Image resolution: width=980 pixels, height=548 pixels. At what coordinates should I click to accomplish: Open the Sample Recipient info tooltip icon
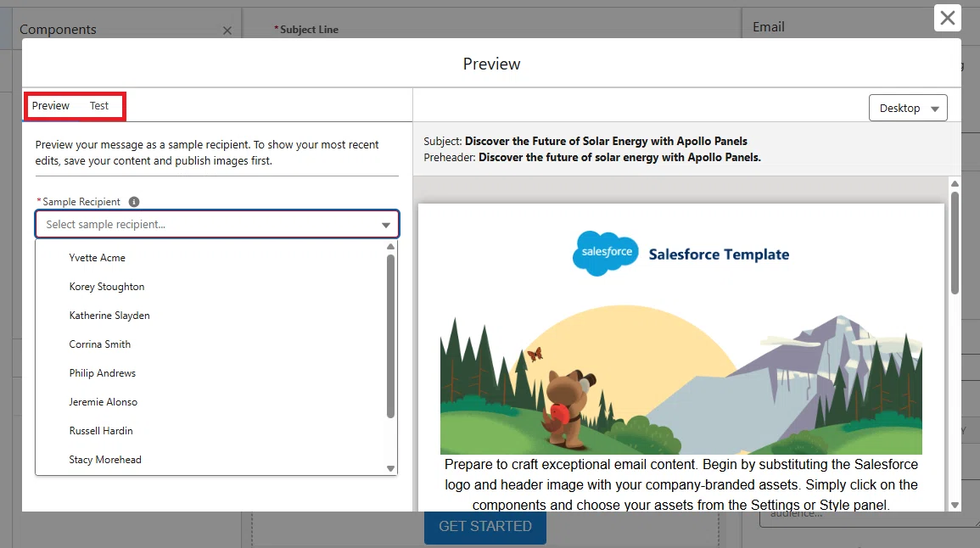tap(134, 202)
